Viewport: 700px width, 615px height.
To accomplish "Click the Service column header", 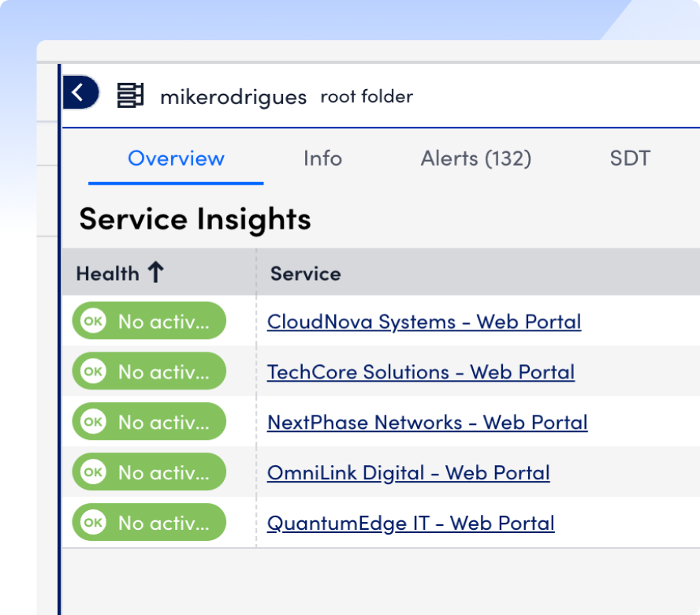I will click(306, 274).
